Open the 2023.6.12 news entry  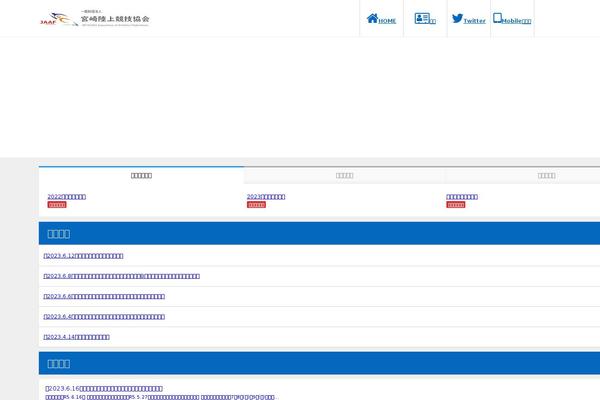click(x=83, y=256)
